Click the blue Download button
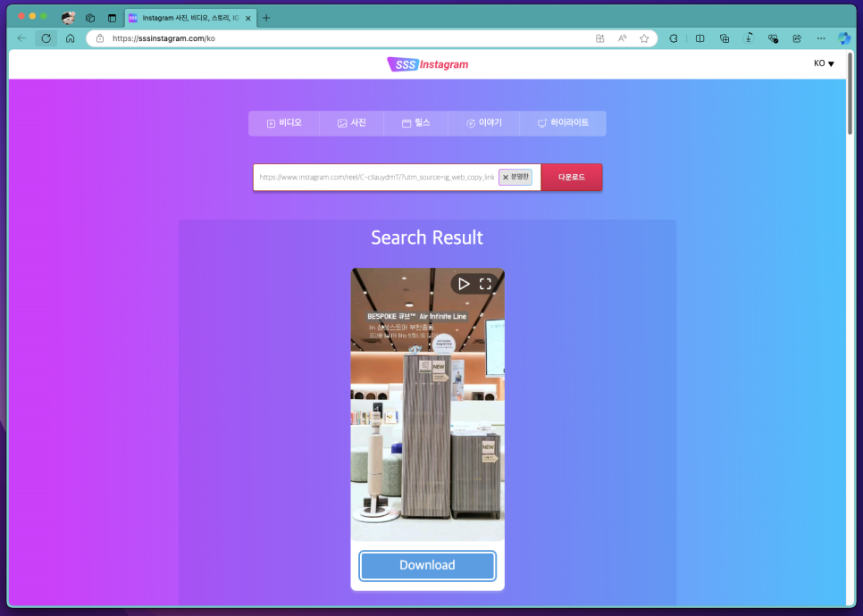The image size is (863, 616). (x=428, y=565)
